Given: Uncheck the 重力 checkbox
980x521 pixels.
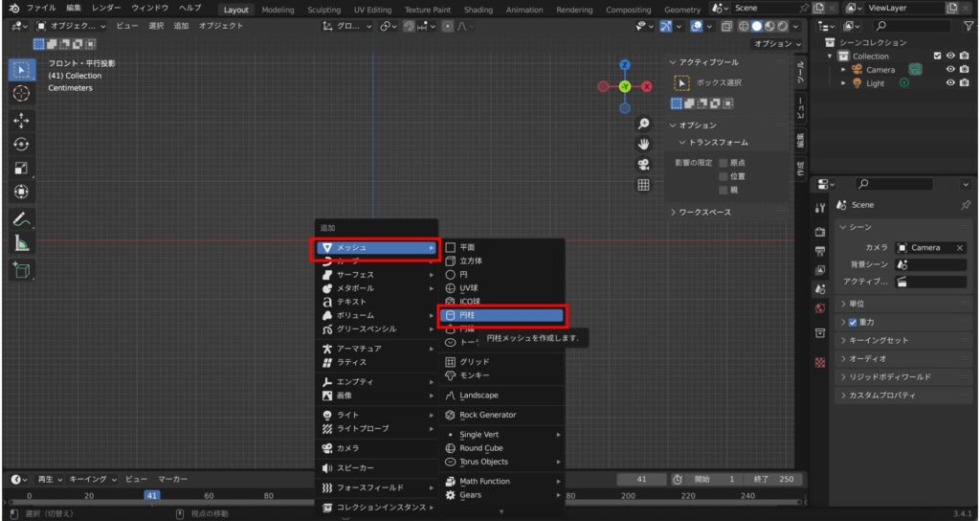Looking at the screenshot, I should pos(853,322).
